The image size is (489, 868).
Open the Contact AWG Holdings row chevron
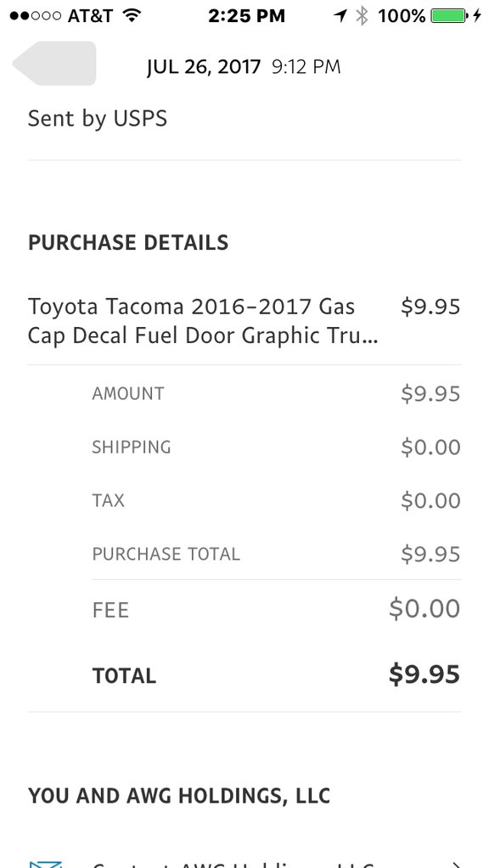pyautogui.click(x=457, y=865)
